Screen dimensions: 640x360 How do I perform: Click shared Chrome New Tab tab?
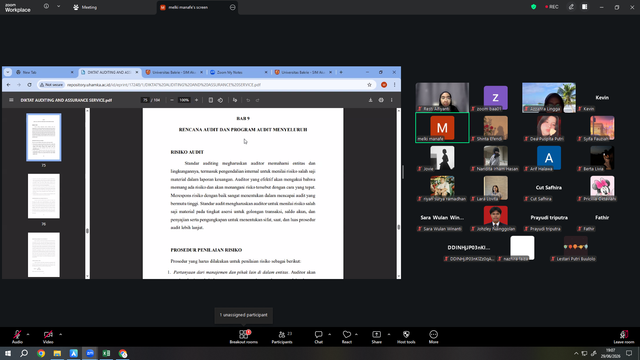coord(44,72)
